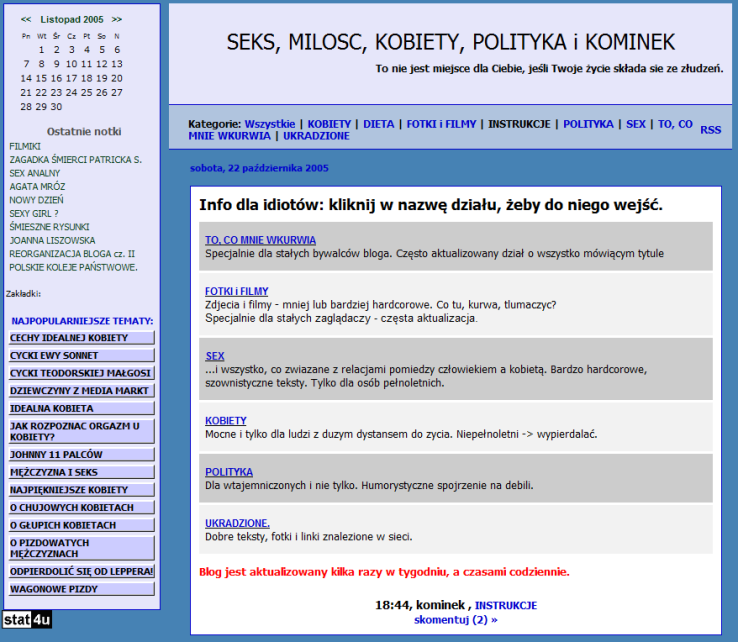Open the UKRADZIONE. section link in post
This screenshot has height=642, width=738.
point(237,523)
